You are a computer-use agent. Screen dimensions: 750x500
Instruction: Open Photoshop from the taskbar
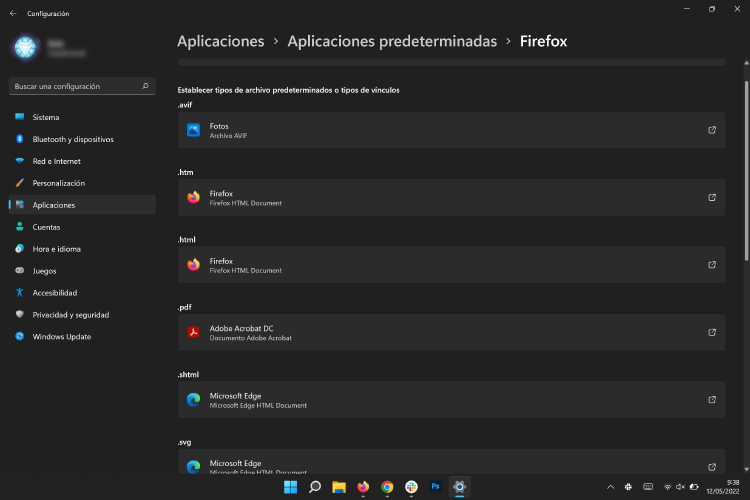[436, 487]
